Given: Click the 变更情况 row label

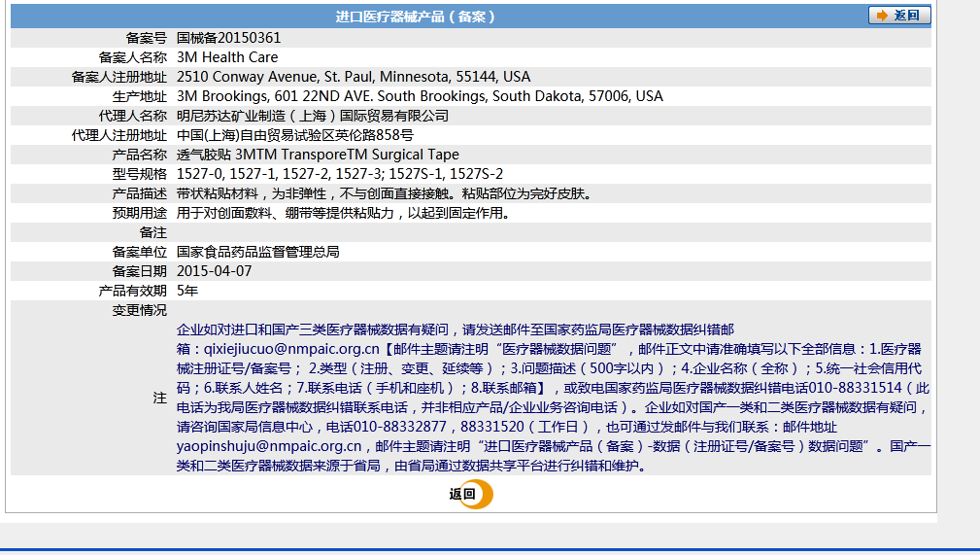Looking at the screenshot, I should (x=139, y=310).
